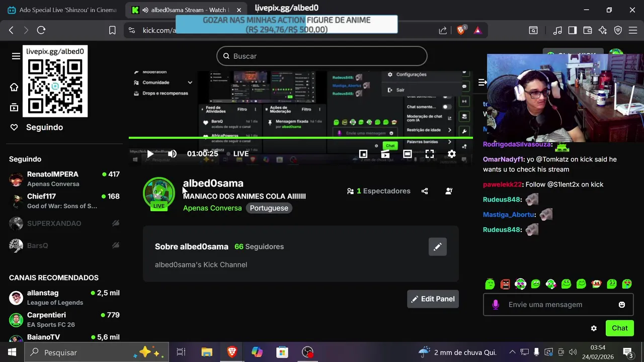Image resolution: width=644 pixels, height=362 pixels.
Task: Open Brave Wallet icon
Action: click(588, 30)
